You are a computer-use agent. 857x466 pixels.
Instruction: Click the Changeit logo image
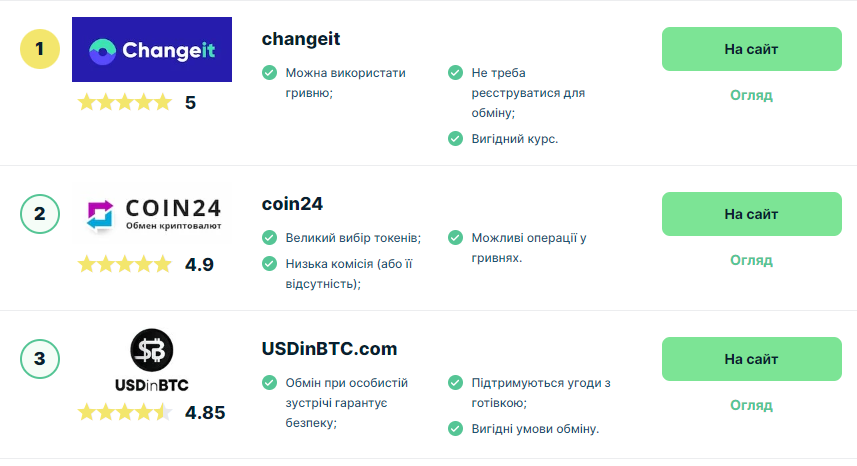click(x=152, y=49)
